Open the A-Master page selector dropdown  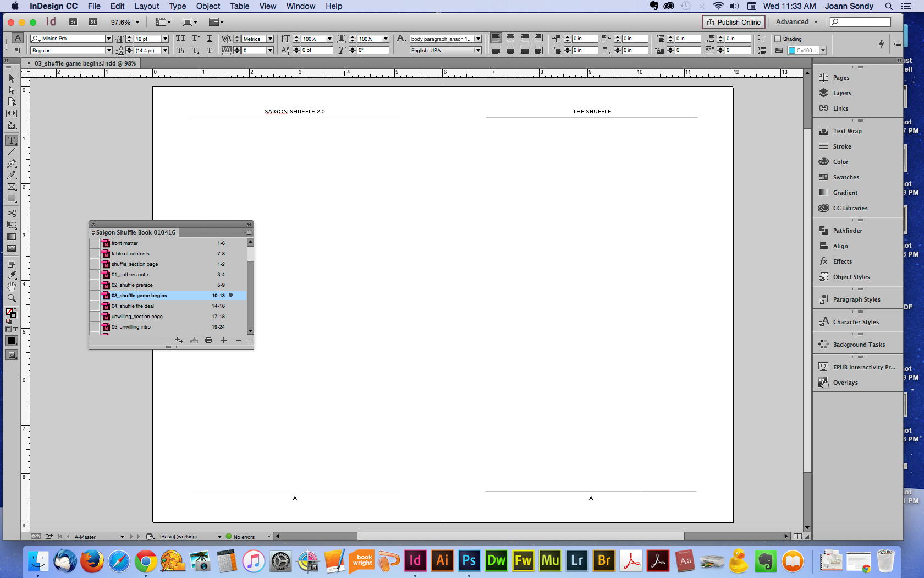point(122,537)
